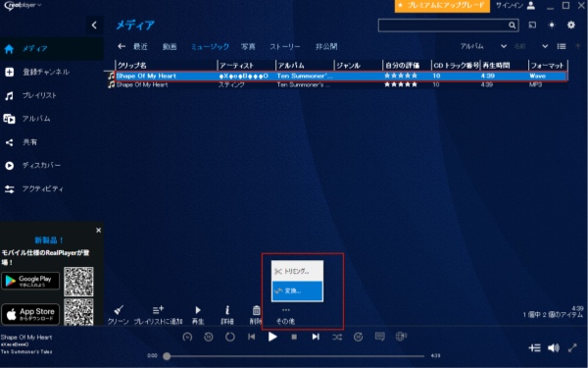The width and height of the screenshot is (588, 368).
Task: Go back with the left arrow
Action: pos(122,46)
